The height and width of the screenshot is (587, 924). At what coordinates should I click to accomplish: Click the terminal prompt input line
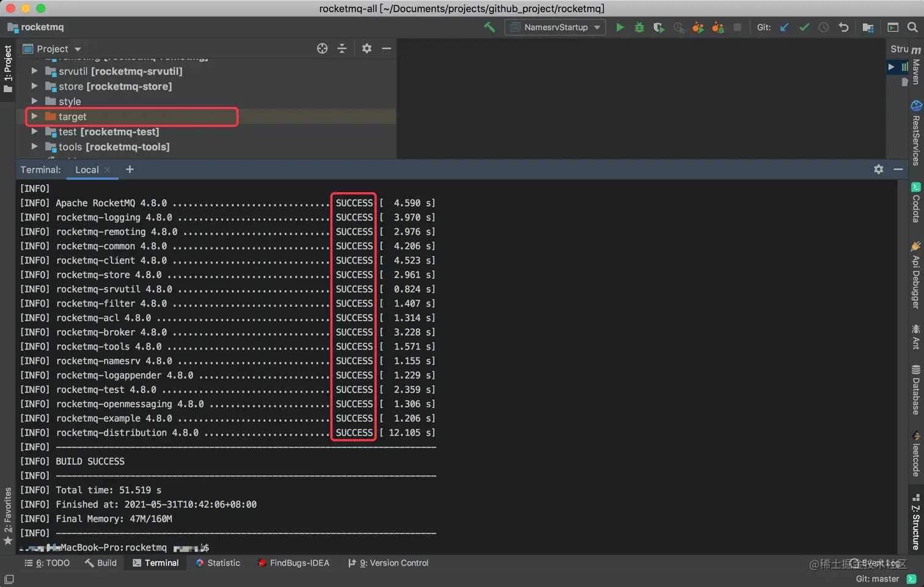tap(115, 548)
